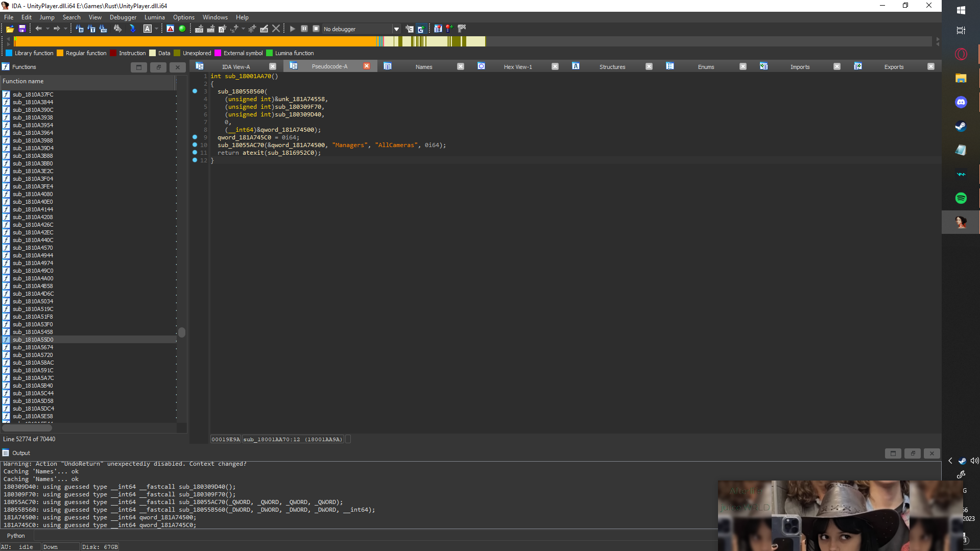Click the navigation band overview bar
Image resolution: width=980 pixels, height=551 pixels.
(x=472, y=41)
